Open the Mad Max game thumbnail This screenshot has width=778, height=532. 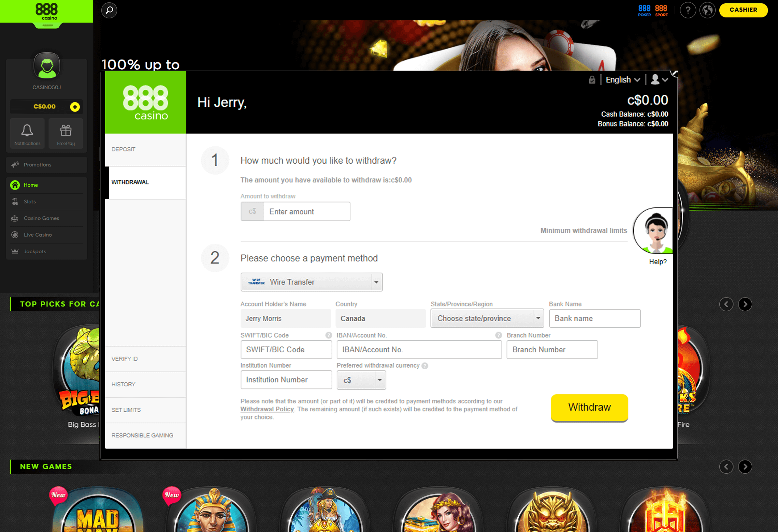pyautogui.click(x=98, y=510)
